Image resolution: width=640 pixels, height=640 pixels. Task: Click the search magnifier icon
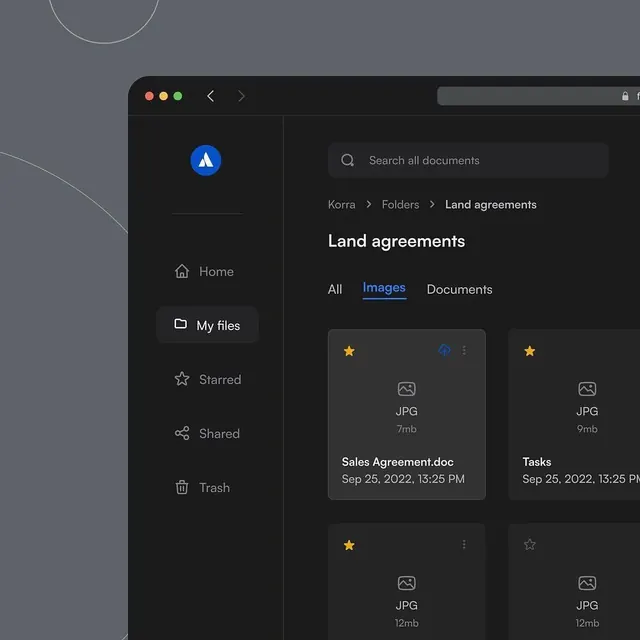point(348,160)
